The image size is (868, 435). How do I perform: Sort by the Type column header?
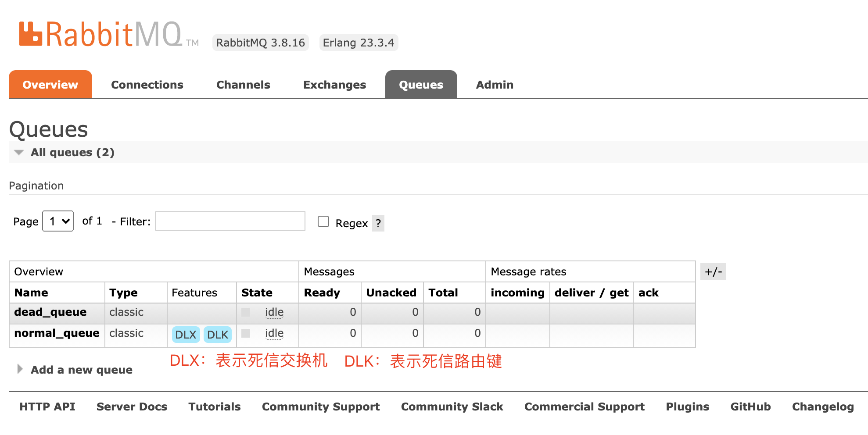pos(123,292)
